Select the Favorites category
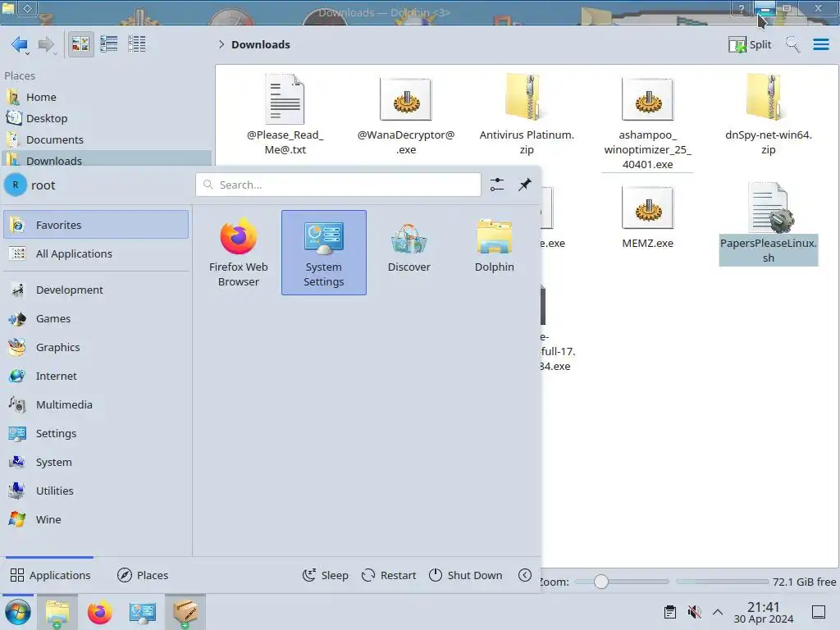Viewport: 840px width, 630px height. coord(96,225)
